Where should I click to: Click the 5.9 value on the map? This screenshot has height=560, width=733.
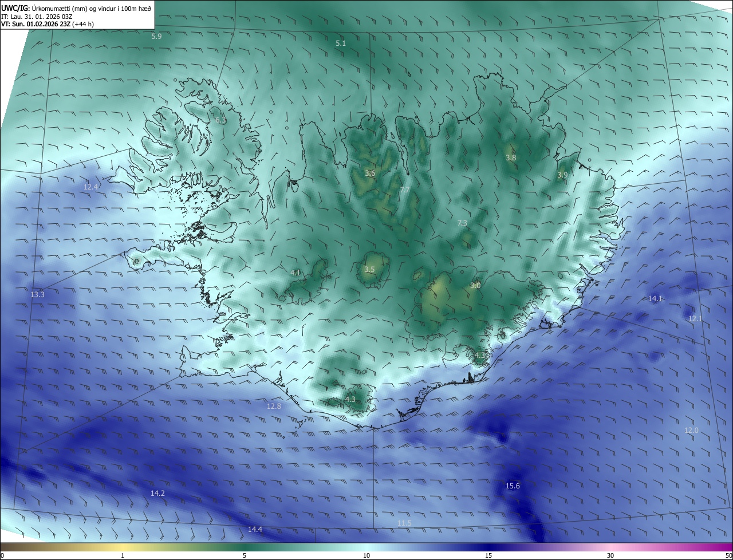tap(156, 37)
